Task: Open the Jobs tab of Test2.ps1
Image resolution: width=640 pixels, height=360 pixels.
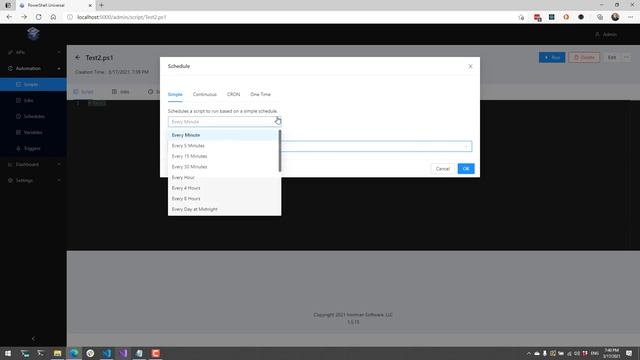Action: pyautogui.click(x=121, y=92)
